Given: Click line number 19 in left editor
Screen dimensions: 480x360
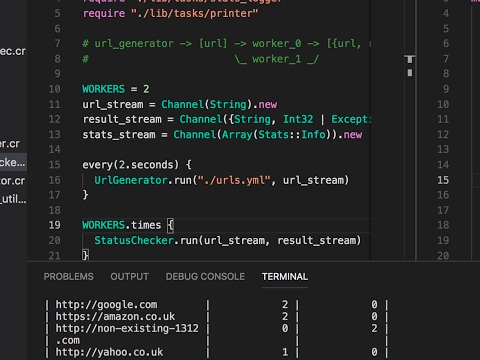Looking at the screenshot, I should click(x=55, y=225).
